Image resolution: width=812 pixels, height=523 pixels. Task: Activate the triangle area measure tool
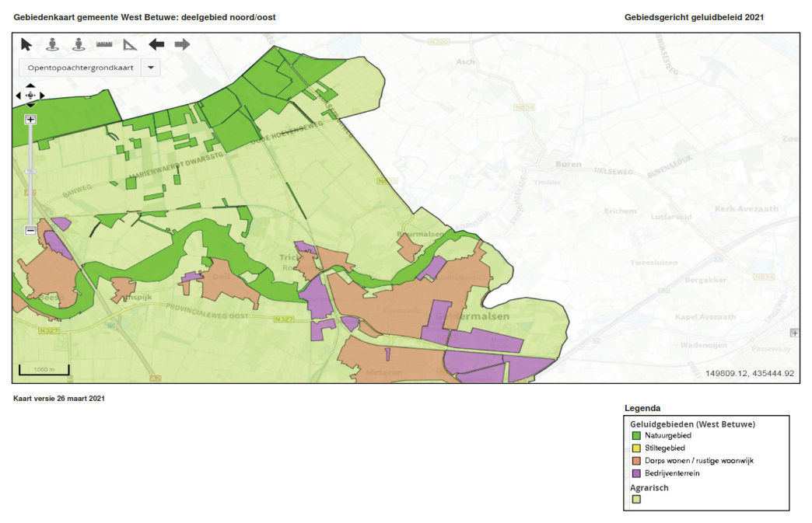(130, 44)
